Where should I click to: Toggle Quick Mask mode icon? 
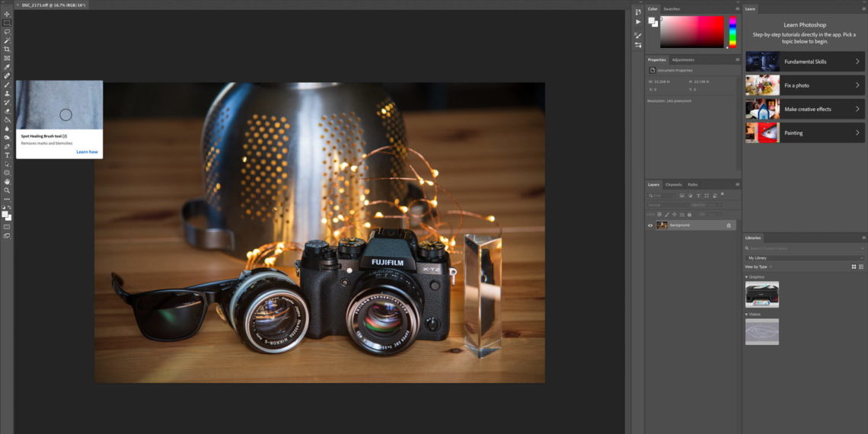coord(7,227)
